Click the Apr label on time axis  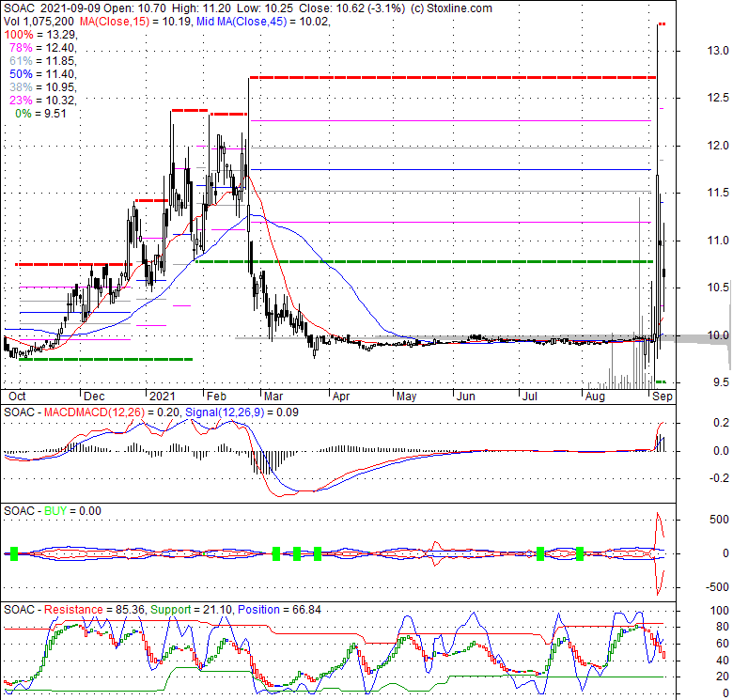341,397
